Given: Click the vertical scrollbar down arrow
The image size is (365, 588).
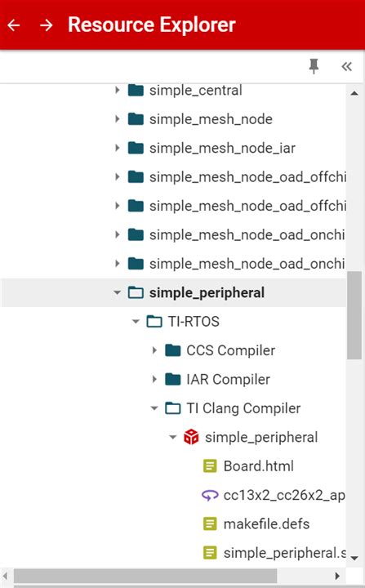Looking at the screenshot, I should tap(354, 558).
